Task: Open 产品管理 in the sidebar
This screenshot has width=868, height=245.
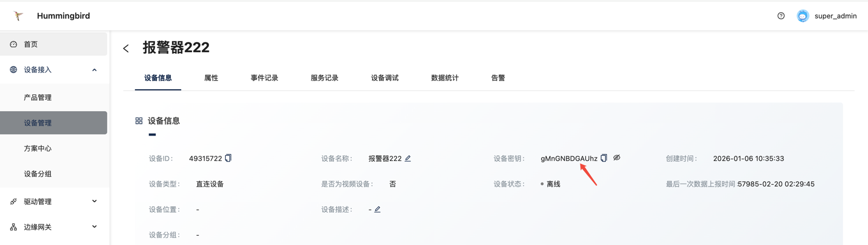Action: pyautogui.click(x=38, y=97)
